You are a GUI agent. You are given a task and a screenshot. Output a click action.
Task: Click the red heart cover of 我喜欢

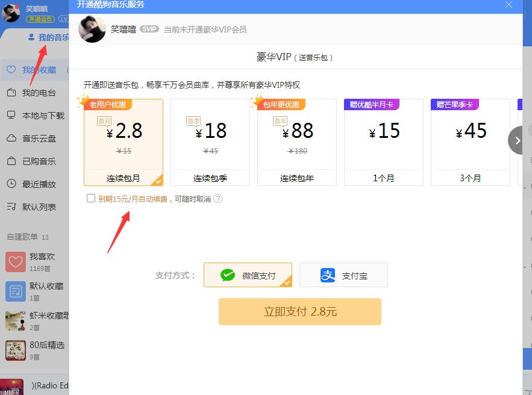15,262
